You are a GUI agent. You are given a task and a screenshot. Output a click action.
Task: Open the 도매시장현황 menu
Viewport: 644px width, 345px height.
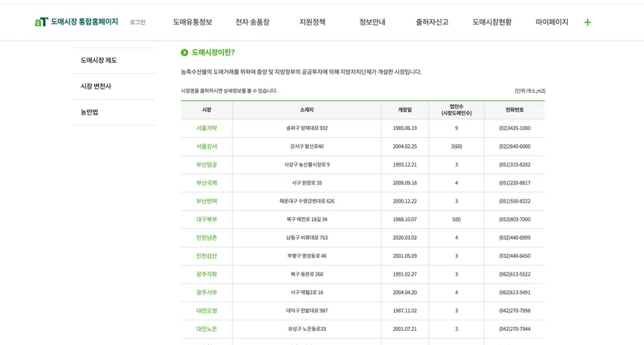click(492, 23)
